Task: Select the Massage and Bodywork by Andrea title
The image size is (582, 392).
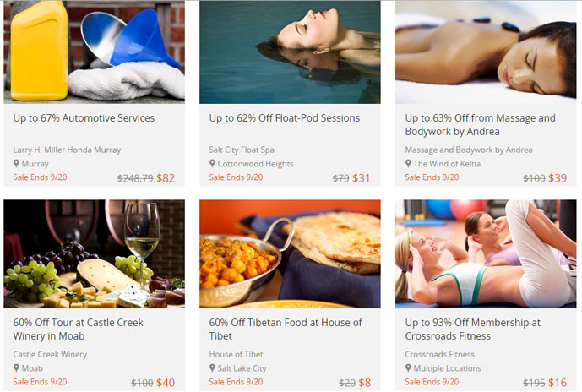Action: [480, 125]
